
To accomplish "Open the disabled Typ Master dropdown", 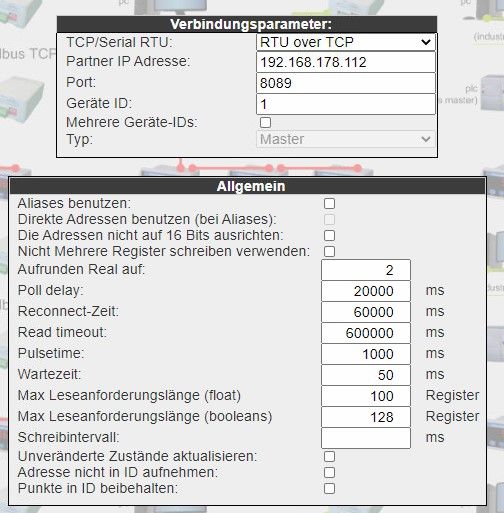I will pyautogui.click(x=346, y=139).
